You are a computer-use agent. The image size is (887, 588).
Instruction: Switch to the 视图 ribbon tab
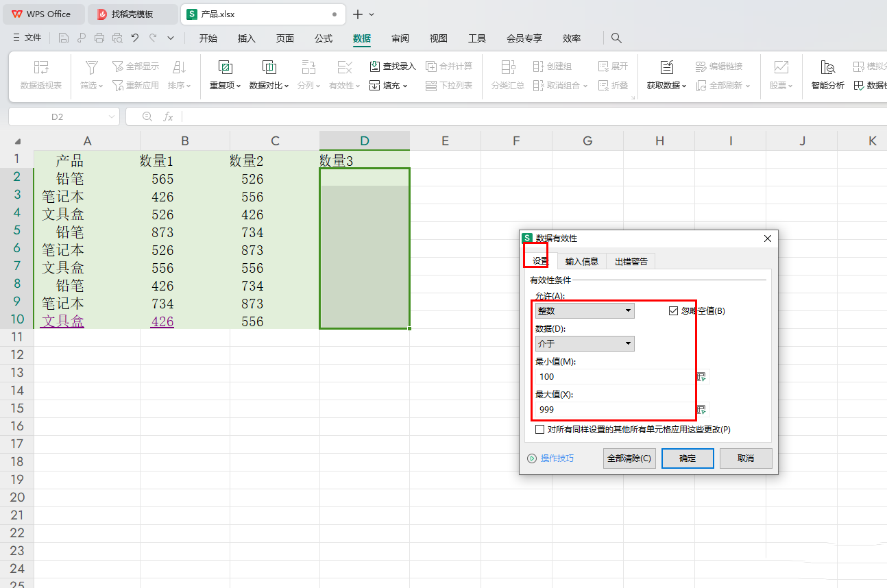click(x=439, y=38)
